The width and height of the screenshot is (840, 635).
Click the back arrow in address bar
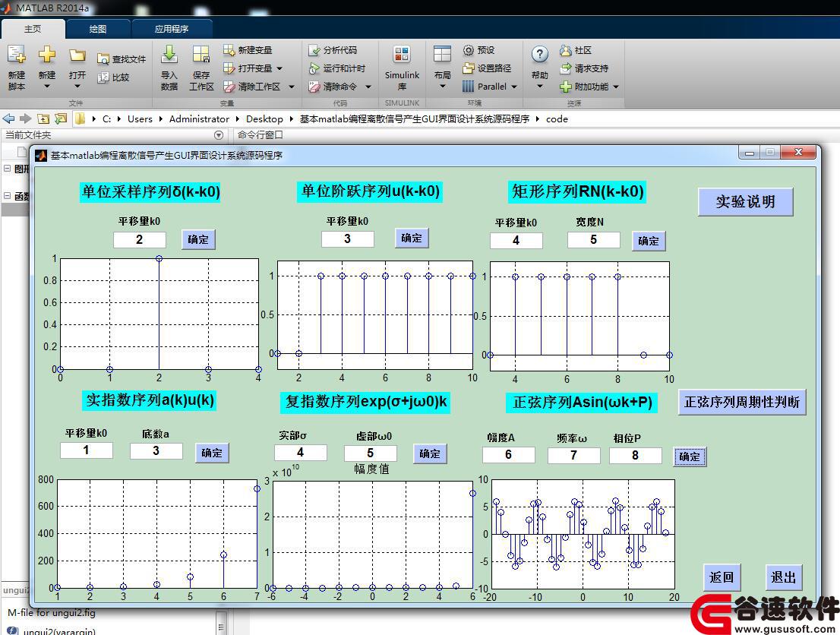8,118
